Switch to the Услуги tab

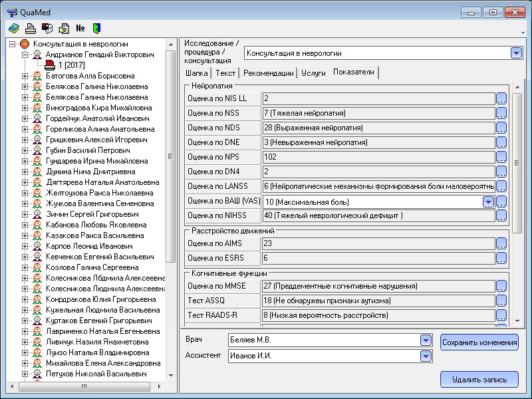point(313,73)
